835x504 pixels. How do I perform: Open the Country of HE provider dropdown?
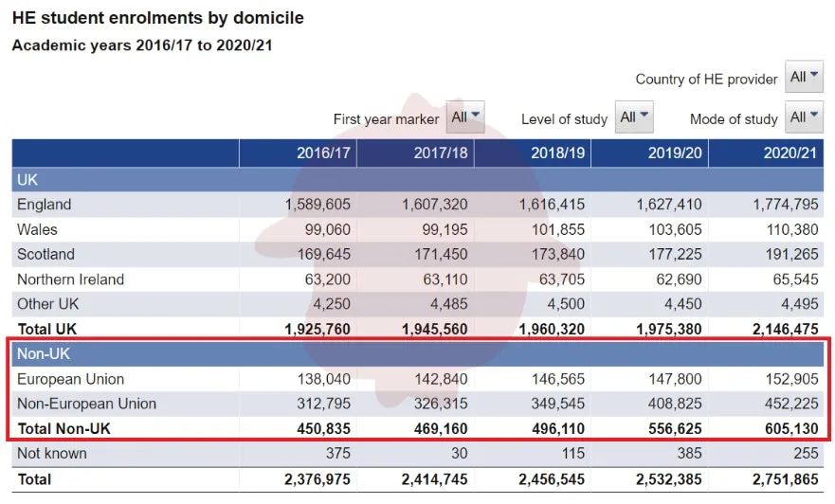click(804, 78)
